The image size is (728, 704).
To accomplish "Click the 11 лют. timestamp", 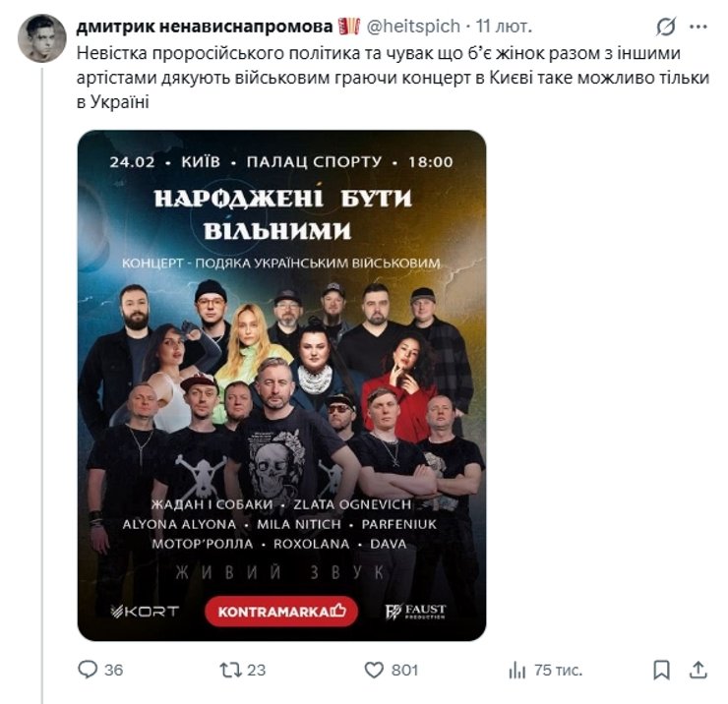I will pos(504,27).
